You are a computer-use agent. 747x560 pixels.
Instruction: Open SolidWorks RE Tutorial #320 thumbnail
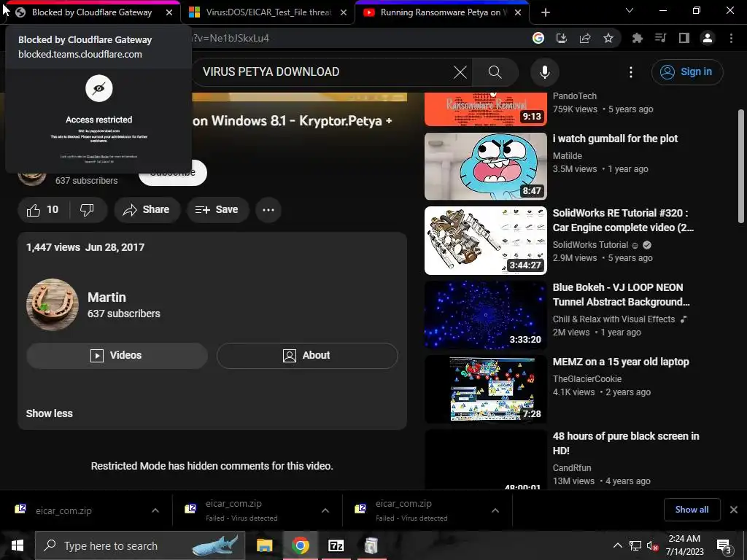tap(485, 241)
